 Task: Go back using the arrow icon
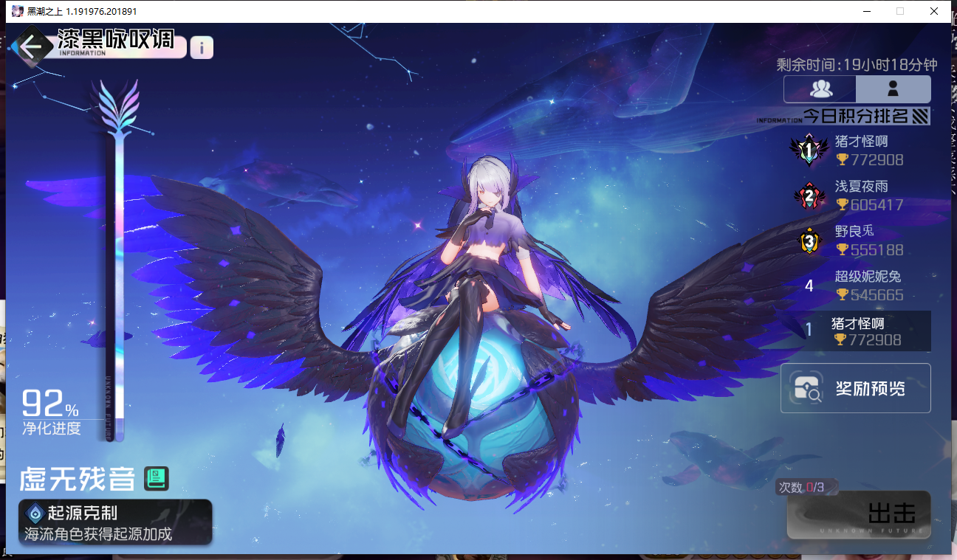[x=31, y=46]
